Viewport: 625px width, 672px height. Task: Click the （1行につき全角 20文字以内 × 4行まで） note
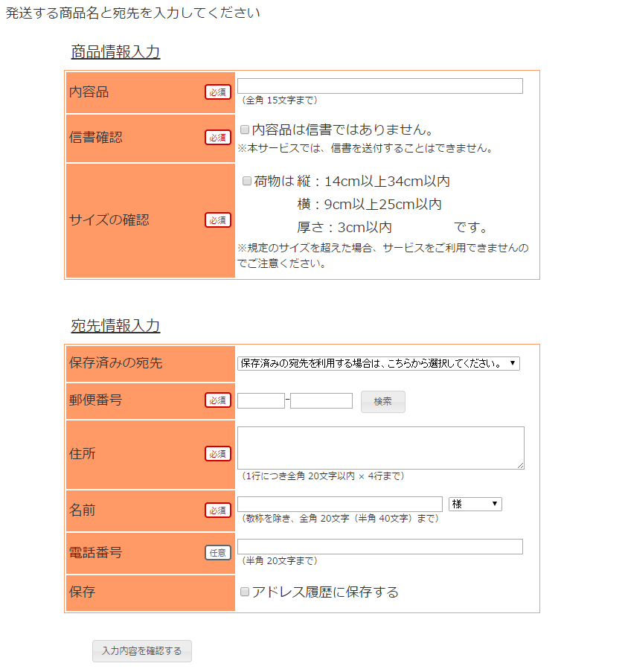[x=323, y=476]
